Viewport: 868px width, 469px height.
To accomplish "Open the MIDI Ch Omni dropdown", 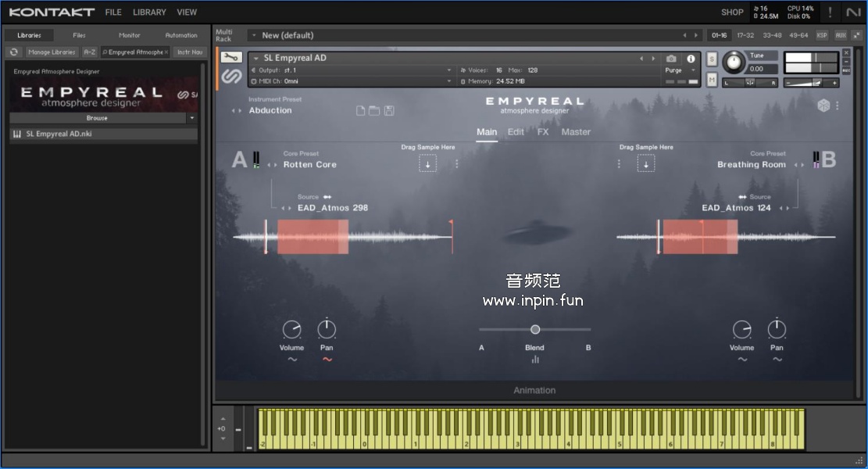I will tap(352, 81).
